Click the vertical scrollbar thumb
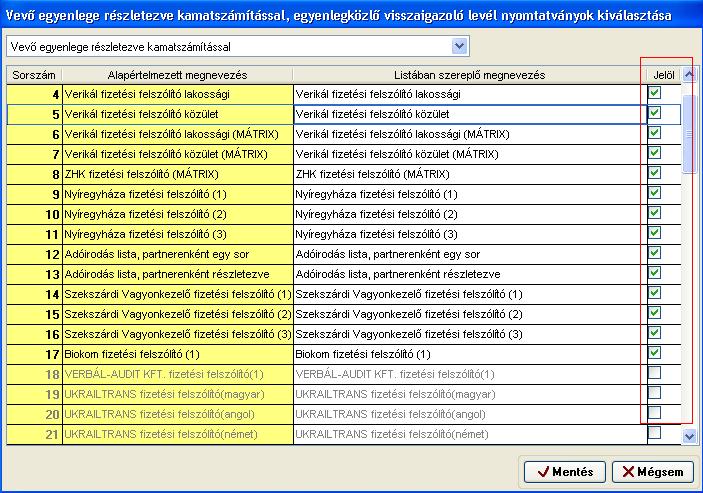Viewport: 703px width, 493px height. (x=689, y=134)
